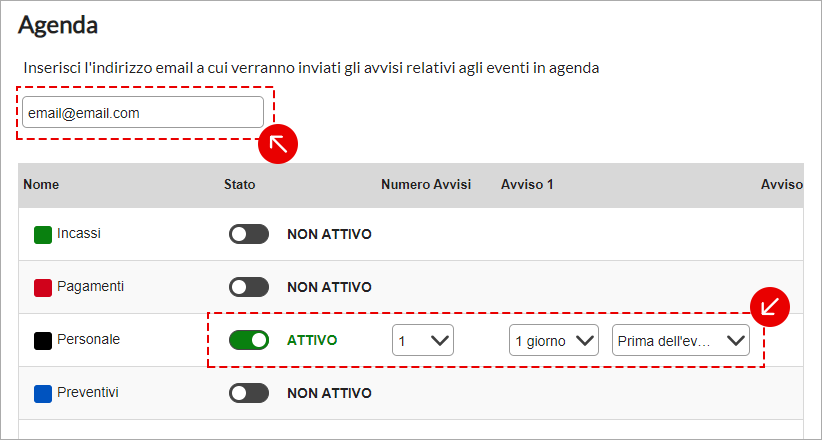
Task: Click the blue Preventivi color square
Action: [x=43, y=394]
